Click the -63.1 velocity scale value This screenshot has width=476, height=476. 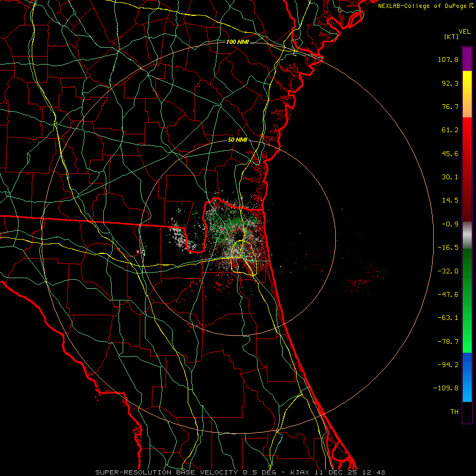coord(448,318)
